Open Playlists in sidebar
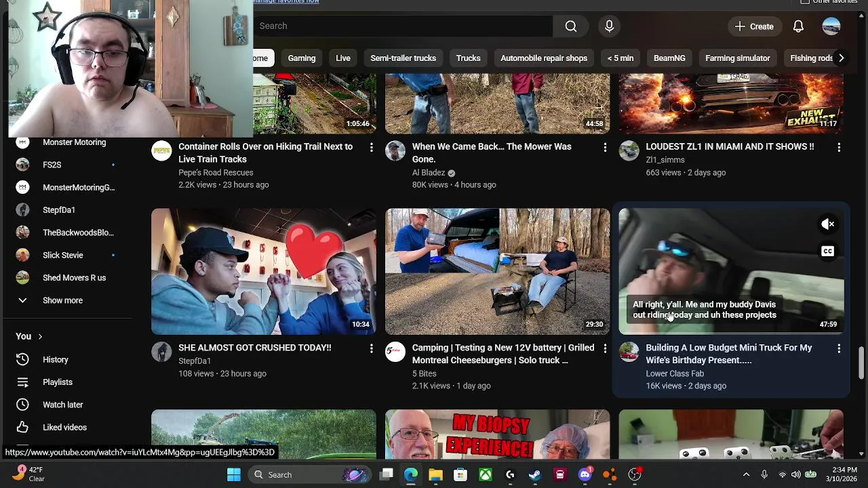868x488 pixels. click(x=66, y=382)
